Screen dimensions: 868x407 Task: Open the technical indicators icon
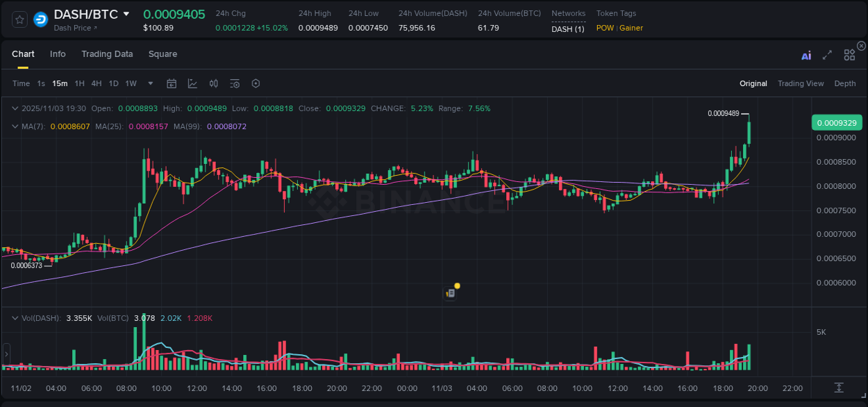point(213,83)
